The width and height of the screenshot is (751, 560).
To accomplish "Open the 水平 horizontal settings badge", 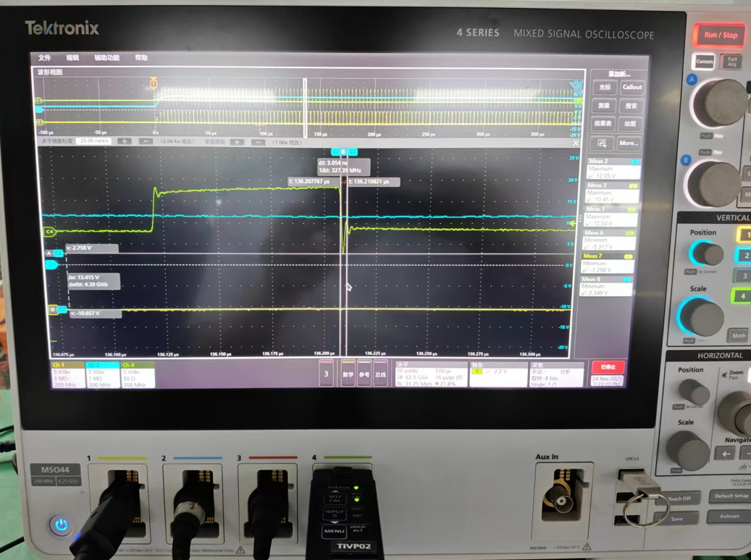I will click(431, 374).
